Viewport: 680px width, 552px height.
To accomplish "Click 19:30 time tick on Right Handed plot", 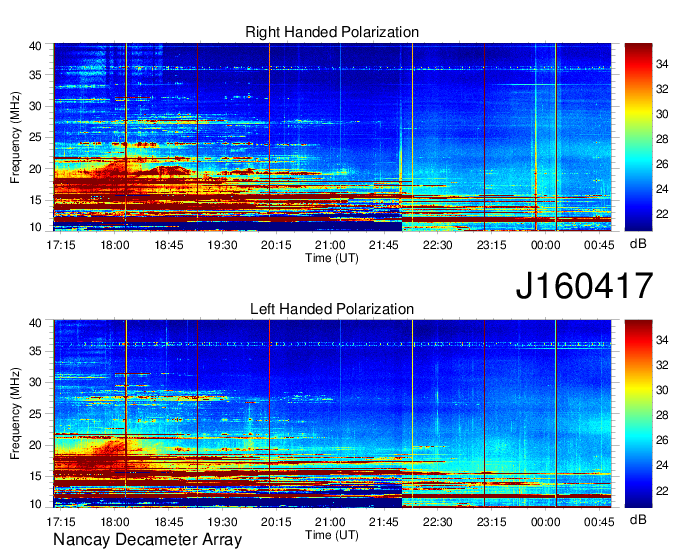I will click(x=222, y=245).
